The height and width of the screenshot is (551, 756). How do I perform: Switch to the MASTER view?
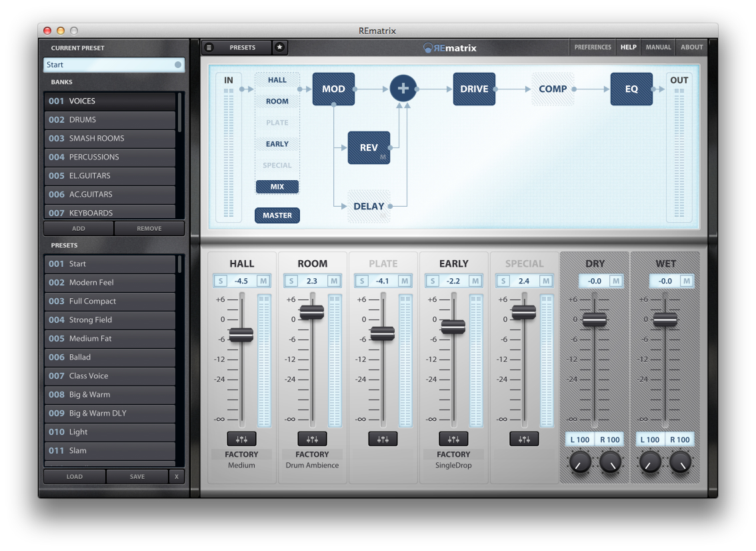[x=277, y=215]
